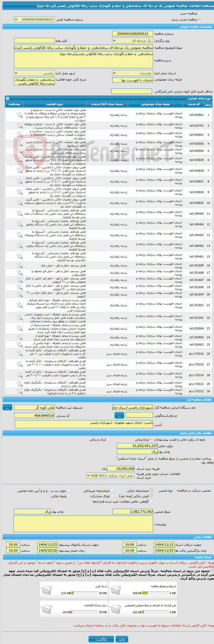View details icon for row tol-190403
The height and width of the screenshot is (644, 214).
[x=19, y=235]
